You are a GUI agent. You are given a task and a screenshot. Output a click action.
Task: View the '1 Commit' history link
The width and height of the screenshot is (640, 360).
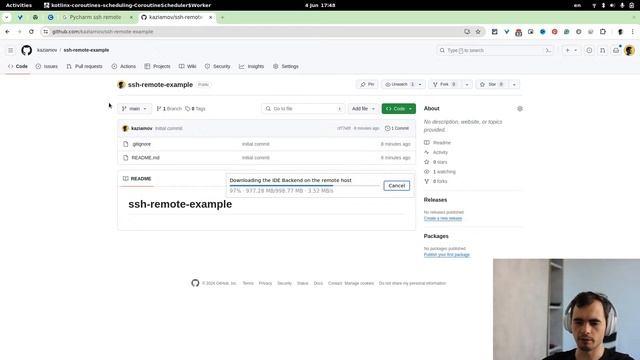point(397,128)
